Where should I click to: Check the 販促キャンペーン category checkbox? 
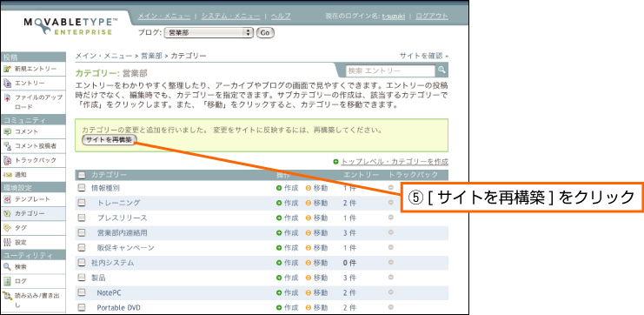(82, 247)
